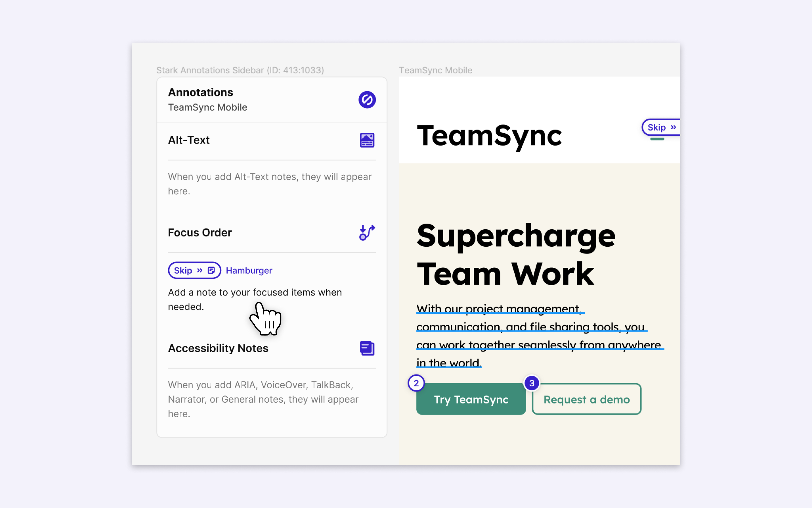This screenshot has height=508, width=812.
Task: Click the green hamburger menu bar below Skip
Action: click(657, 139)
